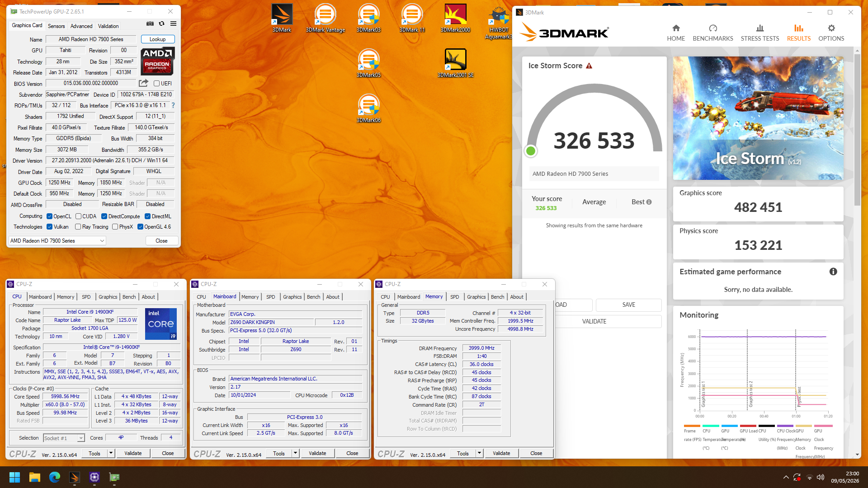Toggle the Ray Tracing checkbox
The height and width of the screenshot is (488, 868).
pos(78,227)
